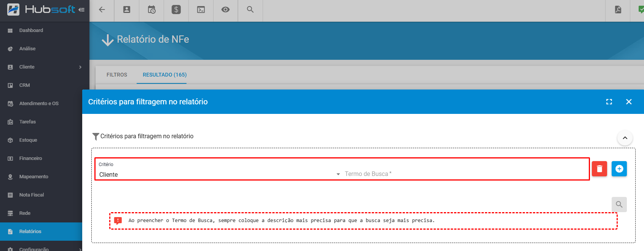Click the down arrow beside Relatório de NFe

coord(108,40)
